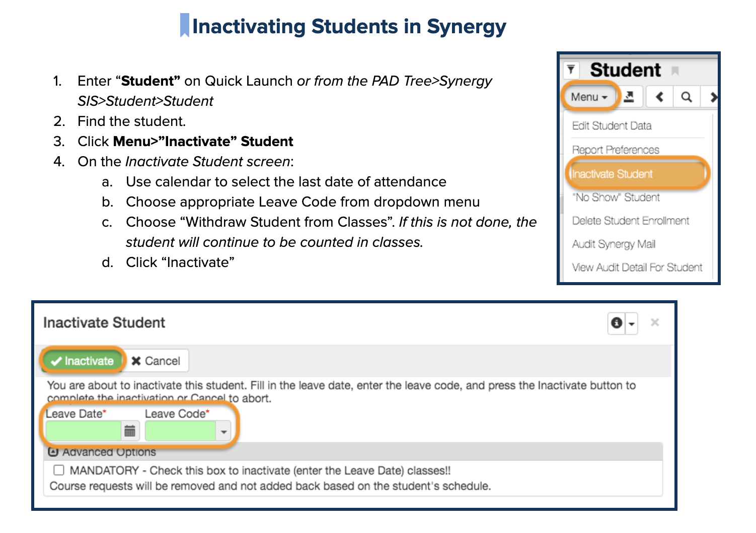Screen dimensions: 756x533
Task: Check the MANDATORY inactivate classes checkbox
Action: (59, 470)
